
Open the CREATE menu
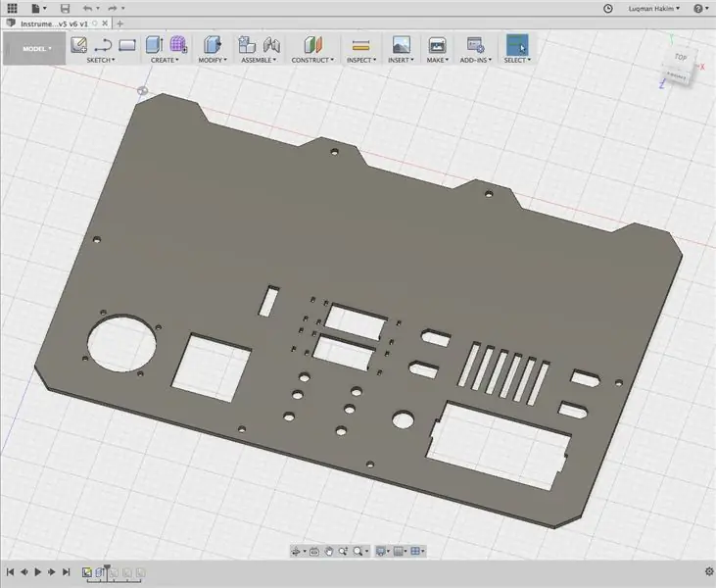[165, 60]
